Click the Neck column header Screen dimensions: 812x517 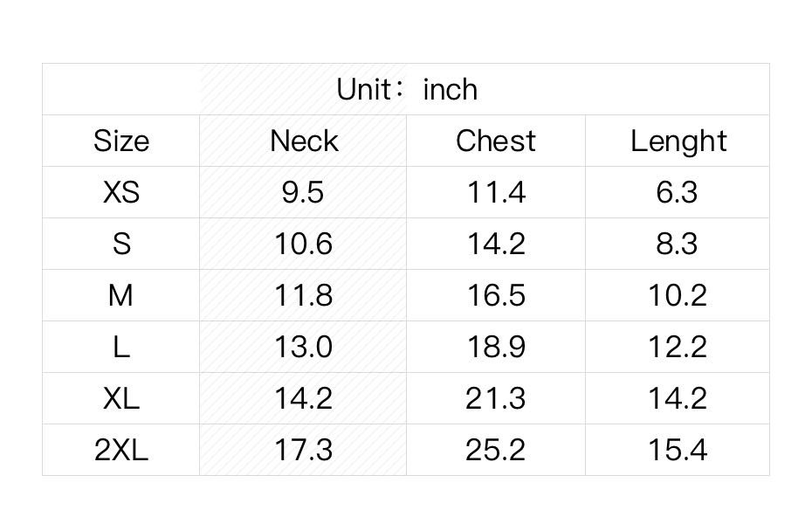(303, 141)
